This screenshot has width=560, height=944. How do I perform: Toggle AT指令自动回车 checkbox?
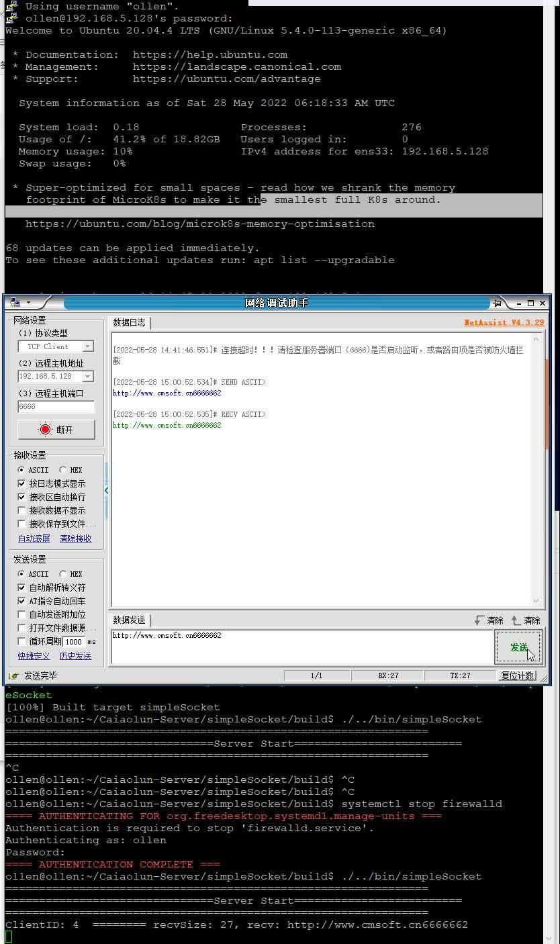(21, 601)
